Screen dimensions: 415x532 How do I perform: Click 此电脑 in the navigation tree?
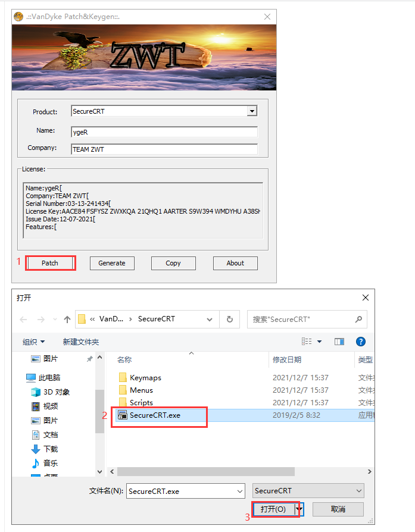(49, 377)
